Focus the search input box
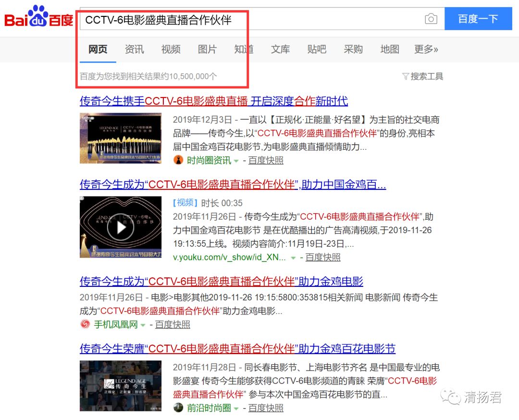The image size is (519, 420). (x=251, y=20)
